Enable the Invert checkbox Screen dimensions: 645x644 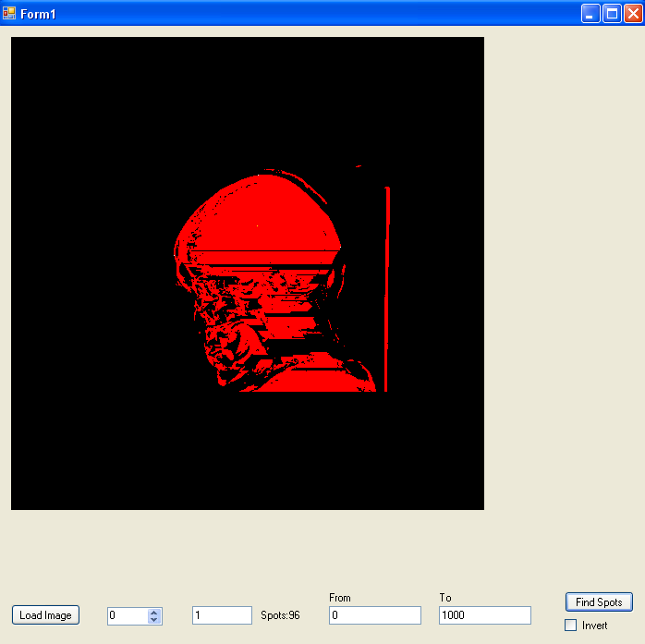(x=570, y=626)
